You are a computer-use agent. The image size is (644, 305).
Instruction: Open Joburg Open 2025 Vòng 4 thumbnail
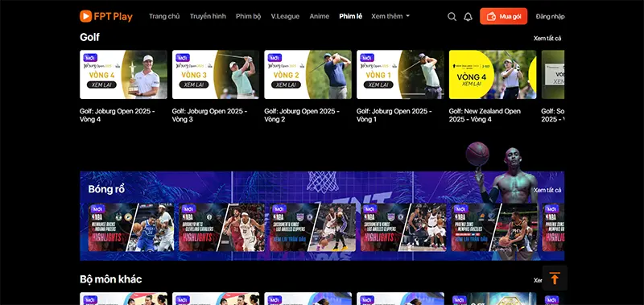point(123,75)
